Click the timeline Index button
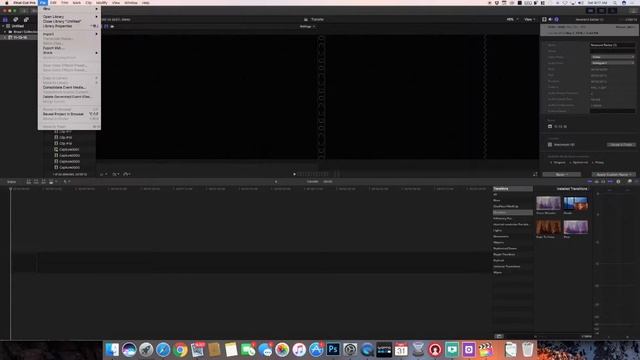 (x=11, y=182)
